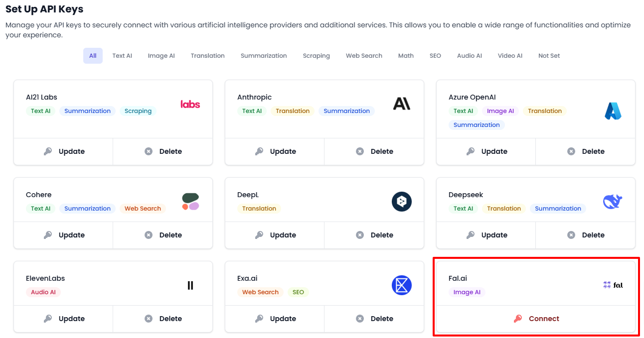644x338 pixels.
Task: Delete the Deepseek API key
Action: pos(586,235)
